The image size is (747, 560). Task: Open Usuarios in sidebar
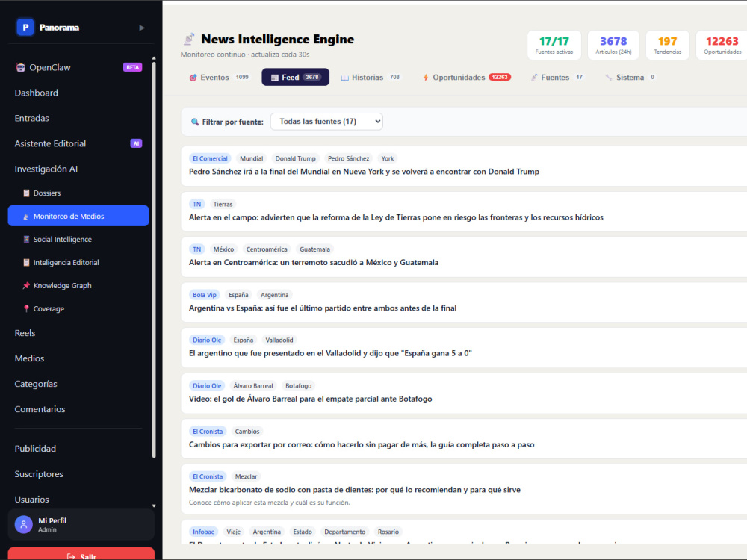click(x=31, y=499)
